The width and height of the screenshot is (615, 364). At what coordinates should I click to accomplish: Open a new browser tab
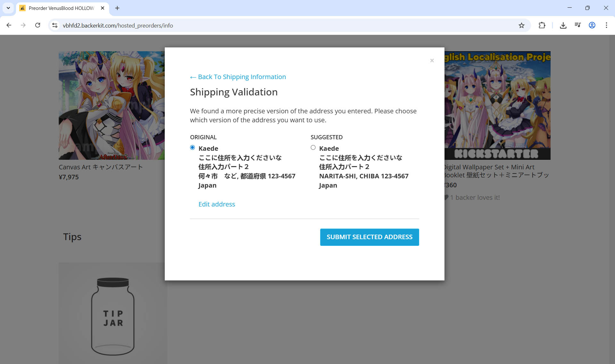[117, 8]
